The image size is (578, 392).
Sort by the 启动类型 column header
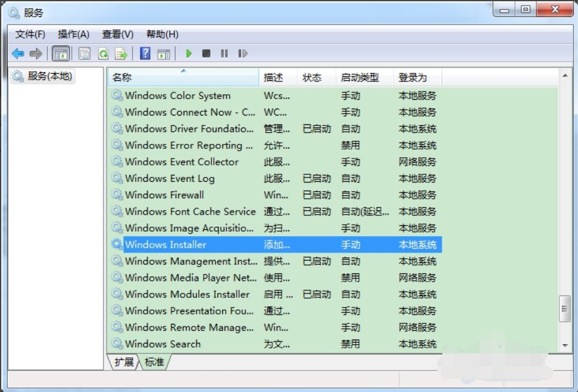click(x=364, y=77)
